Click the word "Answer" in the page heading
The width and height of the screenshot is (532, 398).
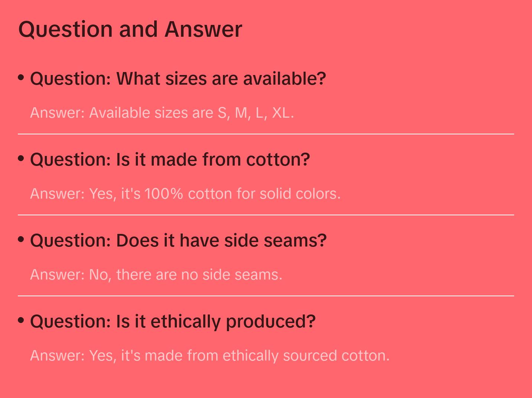203,29
